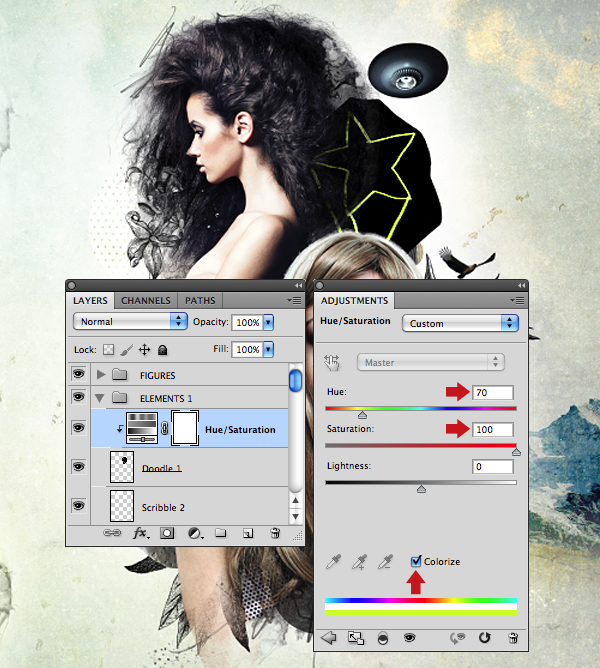Viewport: 600px width, 668px height.
Task: Select the Doodle 1 layer thumbnail
Action: click(x=122, y=467)
